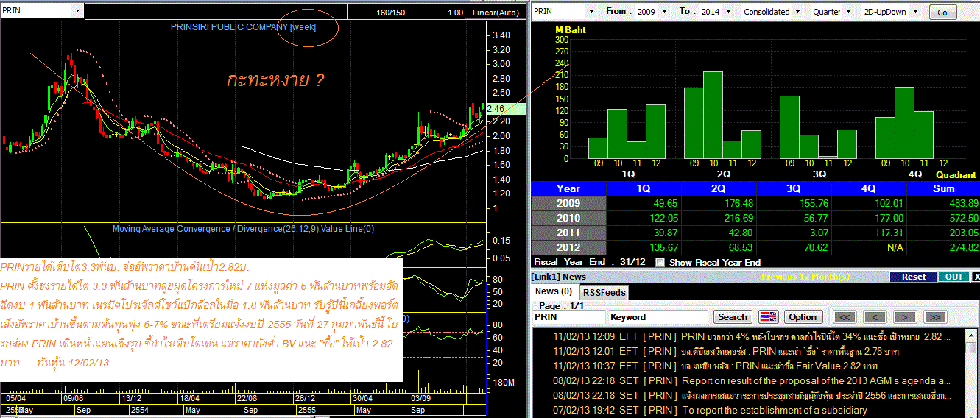This screenshot has height=418, width=980.
Task: Click the 274.82 sum cell for 2012
Action: [943, 247]
